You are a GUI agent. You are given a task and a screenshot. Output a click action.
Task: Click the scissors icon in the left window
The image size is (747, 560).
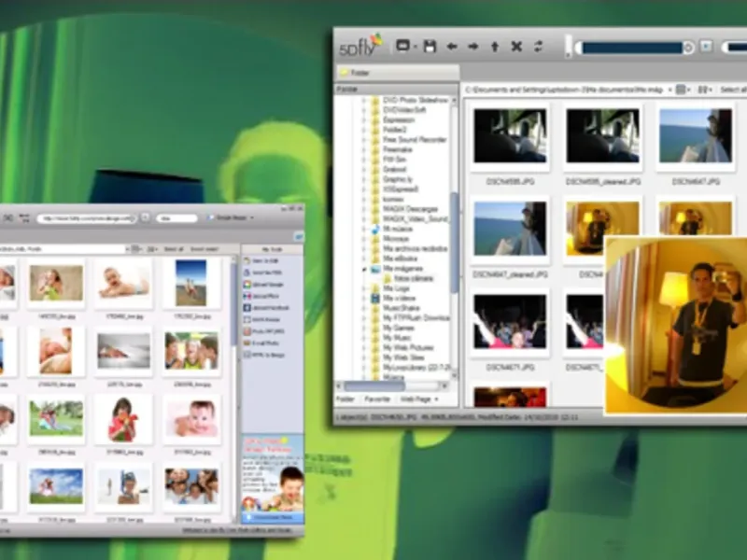(8, 217)
